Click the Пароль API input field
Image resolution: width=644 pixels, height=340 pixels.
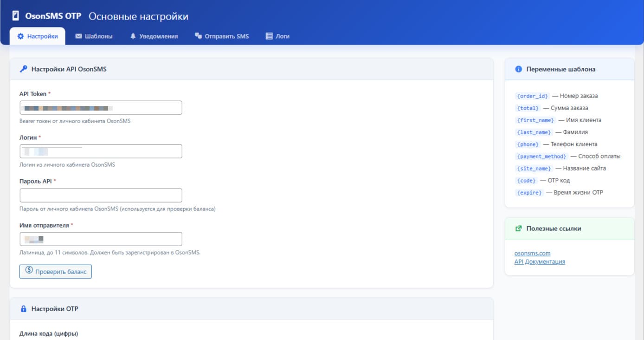point(101,195)
